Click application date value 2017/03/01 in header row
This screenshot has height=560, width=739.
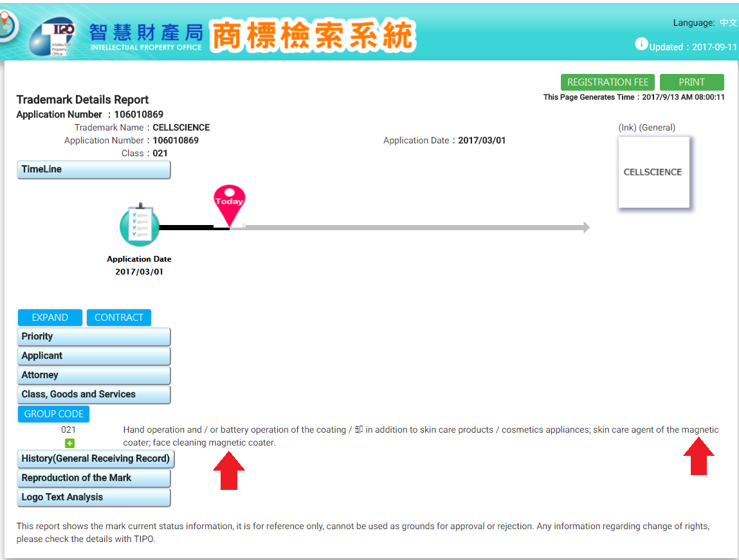click(x=482, y=140)
